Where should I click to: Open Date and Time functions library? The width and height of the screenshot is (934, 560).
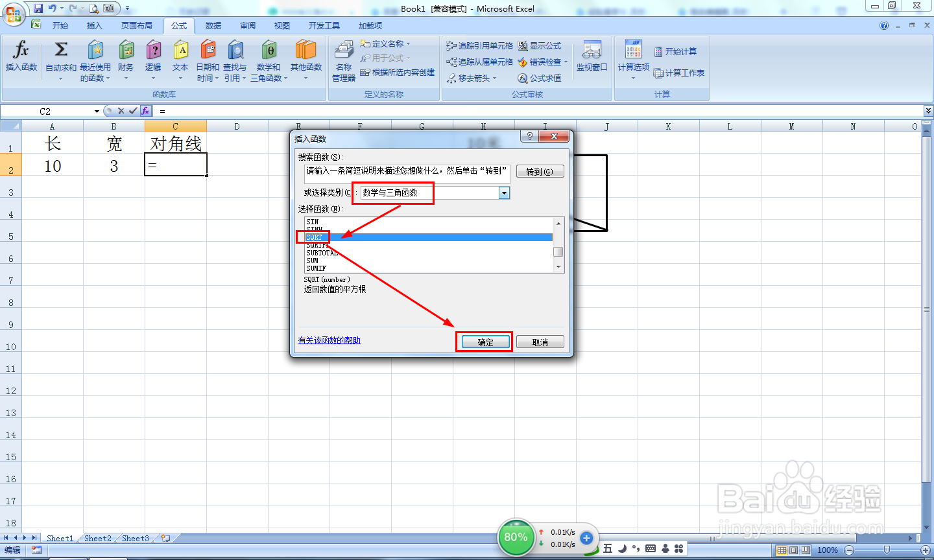pyautogui.click(x=208, y=60)
